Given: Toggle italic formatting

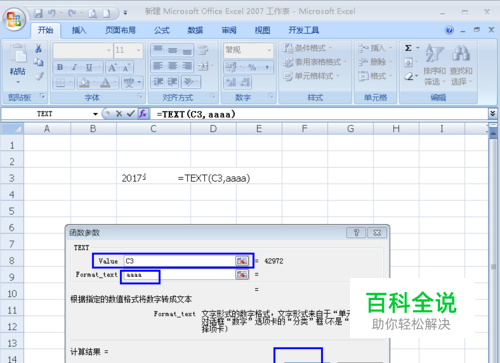Looking at the screenshot, I should click(x=74, y=67).
